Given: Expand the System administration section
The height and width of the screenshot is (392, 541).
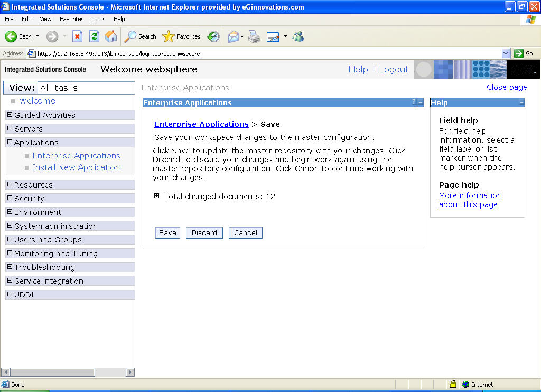Looking at the screenshot, I should click(x=10, y=226).
